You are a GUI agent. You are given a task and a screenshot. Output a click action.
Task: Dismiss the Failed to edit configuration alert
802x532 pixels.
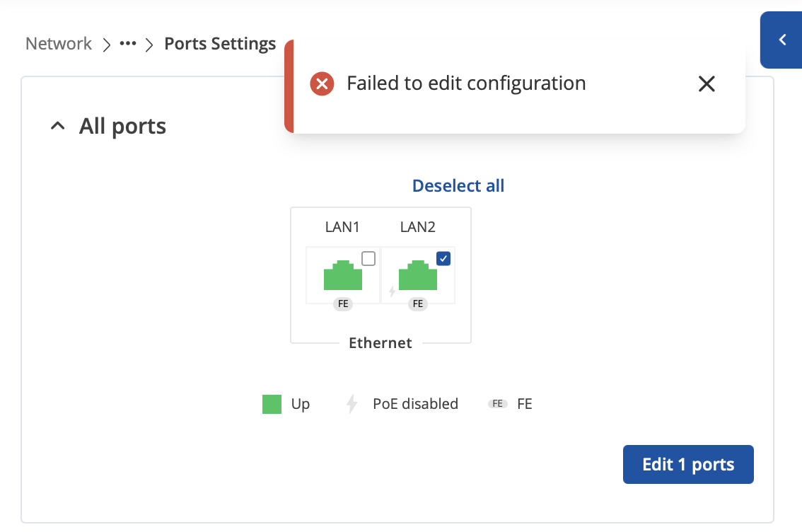pyautogui.click(x=707, y=84)
